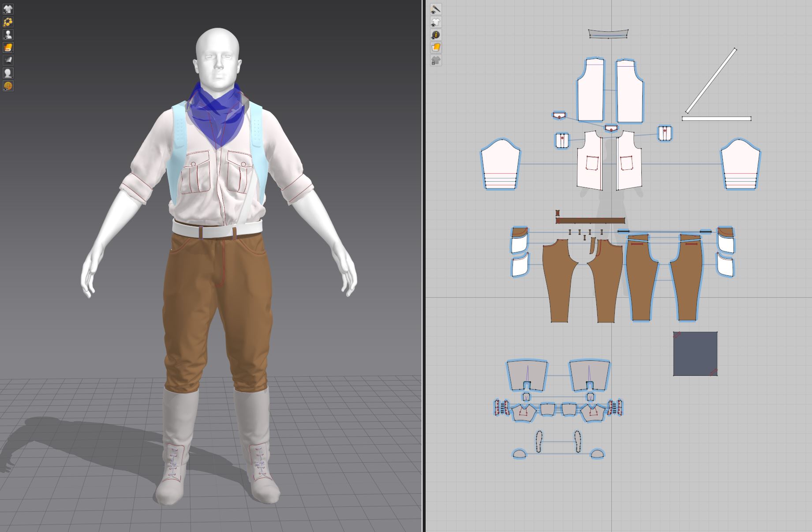
Task: Select the seamline display icon with yellow dots
Action: tap(8, 22)
